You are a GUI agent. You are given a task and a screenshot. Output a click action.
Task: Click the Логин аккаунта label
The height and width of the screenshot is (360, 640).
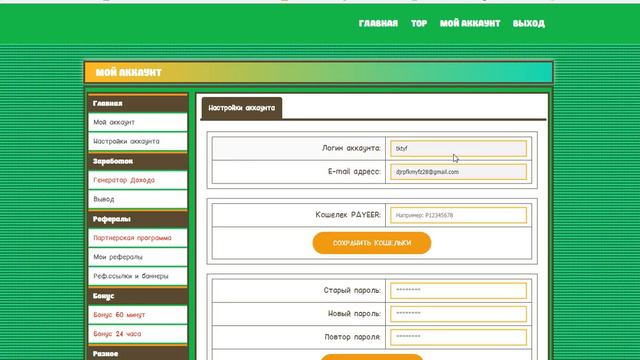[x=351, y=148]
